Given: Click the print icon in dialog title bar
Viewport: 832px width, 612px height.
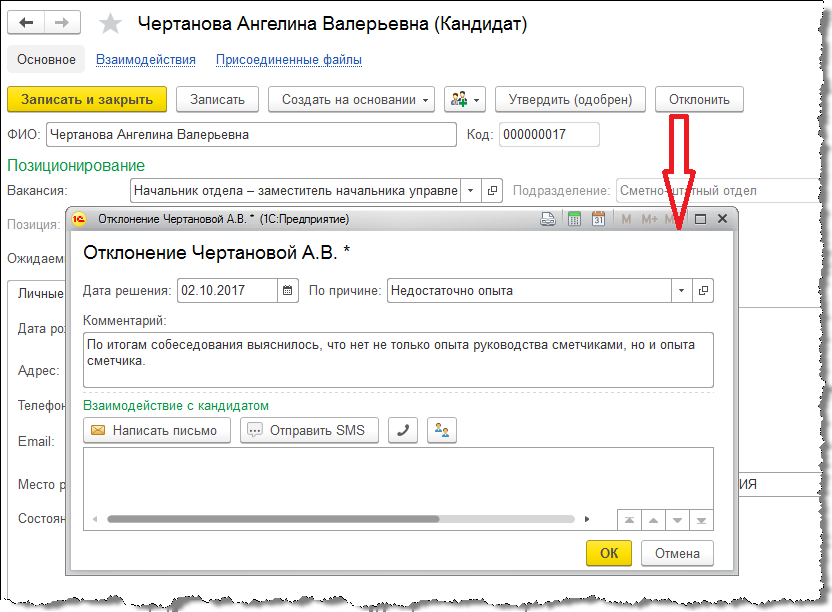Looking at the screenshot, I should 548,219.
